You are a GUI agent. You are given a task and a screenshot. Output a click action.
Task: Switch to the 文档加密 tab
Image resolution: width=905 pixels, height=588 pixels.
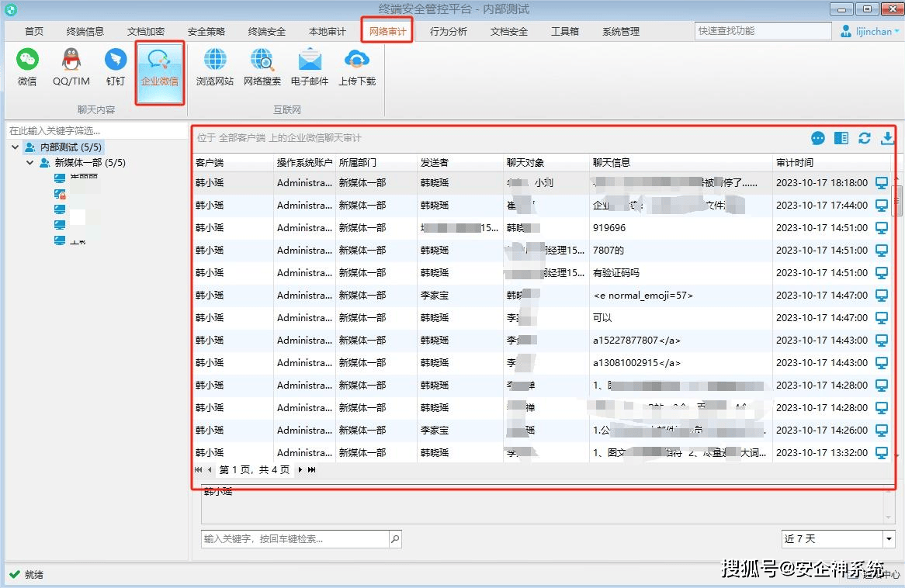145,31
